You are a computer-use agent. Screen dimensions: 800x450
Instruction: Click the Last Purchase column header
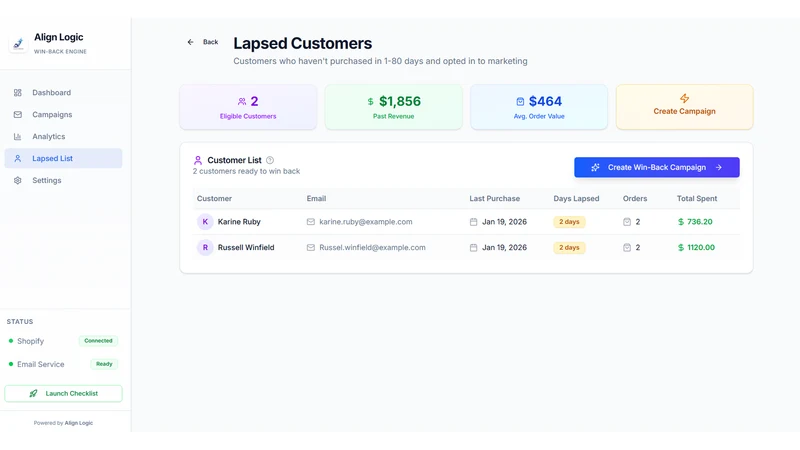click(494, 198)
